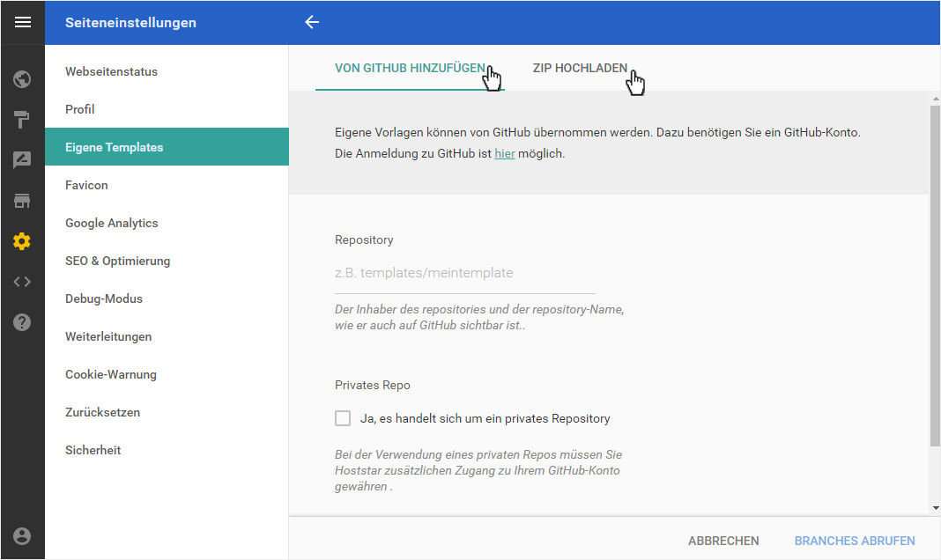
Task: Open the edit content icon in sidebar
Action: (22, 160)
